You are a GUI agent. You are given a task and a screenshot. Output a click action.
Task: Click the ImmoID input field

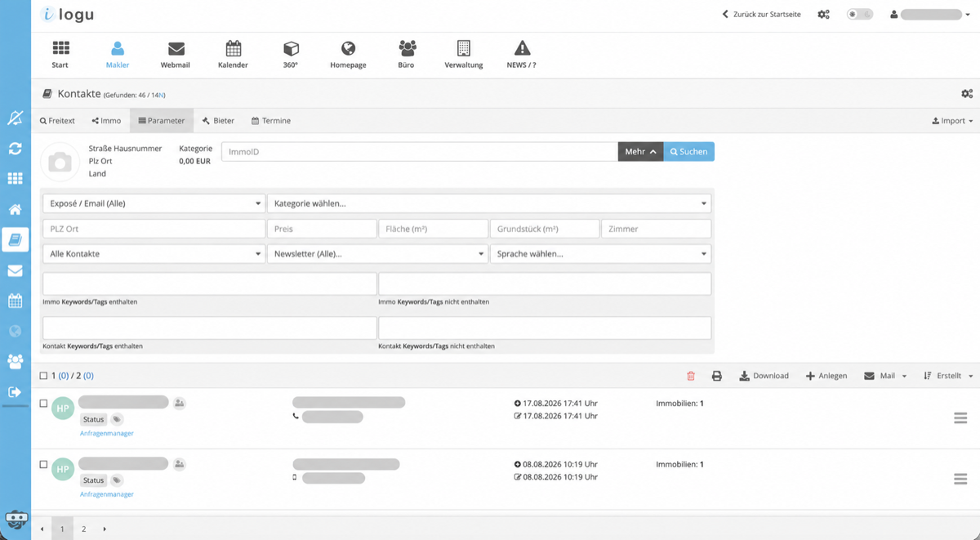pos(420,152)
